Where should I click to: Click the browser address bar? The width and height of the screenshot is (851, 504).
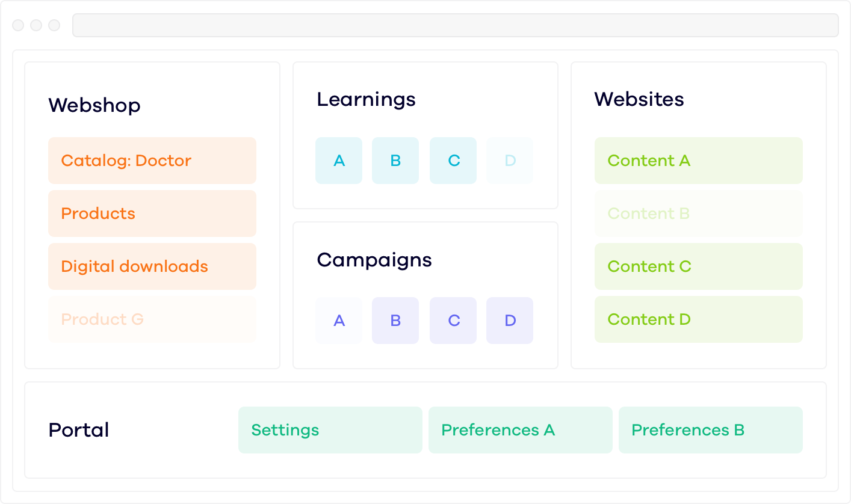point(455,25)
